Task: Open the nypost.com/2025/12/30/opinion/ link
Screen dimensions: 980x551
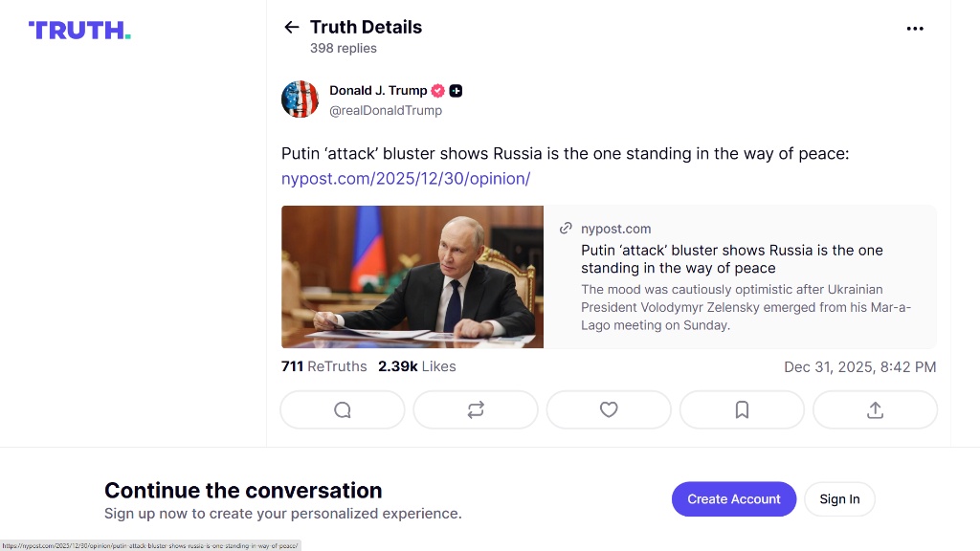Action: (405, 179)
